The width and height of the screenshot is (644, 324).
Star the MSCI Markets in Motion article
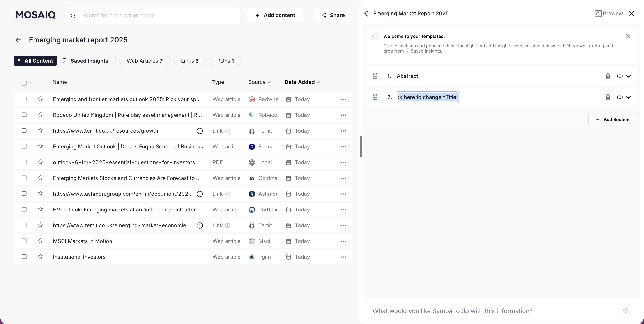pyautogui.click(x=40, y=241)
